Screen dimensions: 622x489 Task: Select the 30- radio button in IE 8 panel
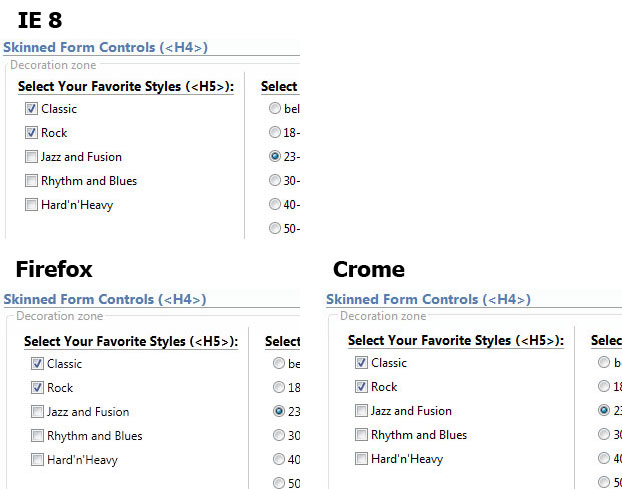(x=275, y=180)
